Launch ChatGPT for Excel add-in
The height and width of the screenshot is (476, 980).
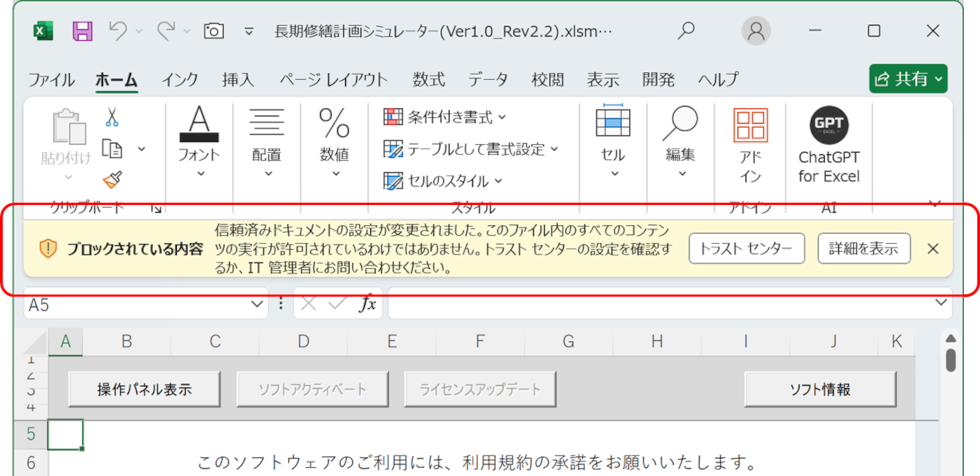(828, 147)
